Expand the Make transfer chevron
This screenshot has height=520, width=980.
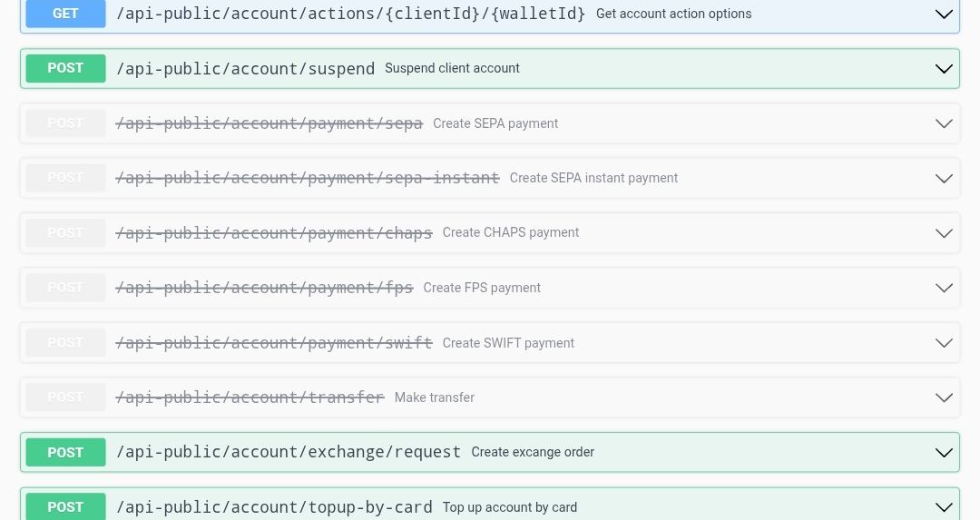click(944, 397)
